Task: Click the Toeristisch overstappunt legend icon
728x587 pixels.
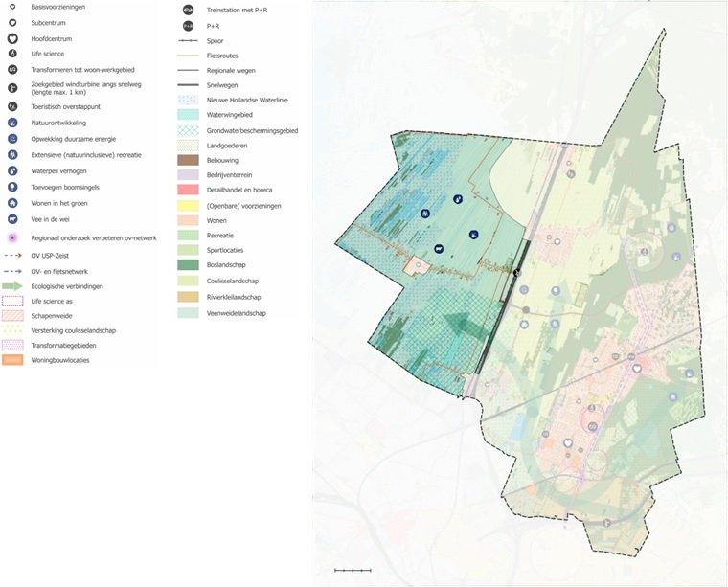Action: coord(12,106)
